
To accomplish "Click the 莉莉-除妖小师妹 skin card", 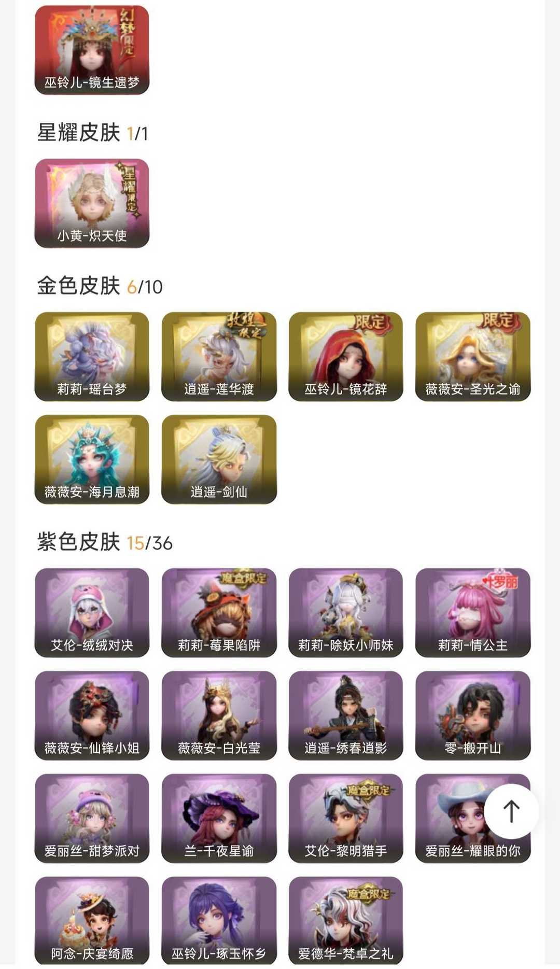I will tap(346, 613).
